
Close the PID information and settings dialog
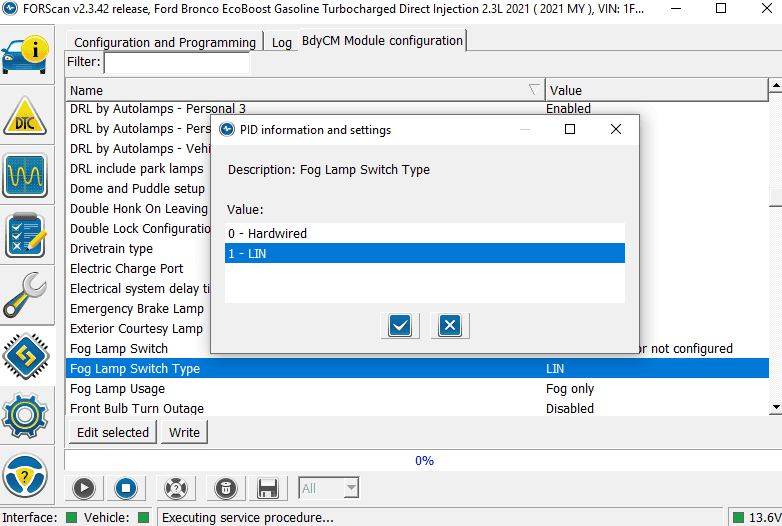616,130
